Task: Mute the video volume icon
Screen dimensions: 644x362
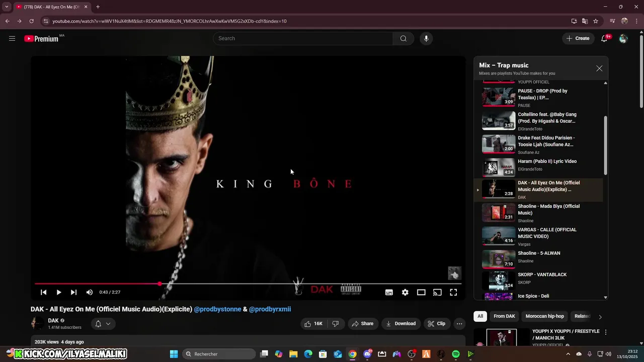Action: tap(90, 292)
